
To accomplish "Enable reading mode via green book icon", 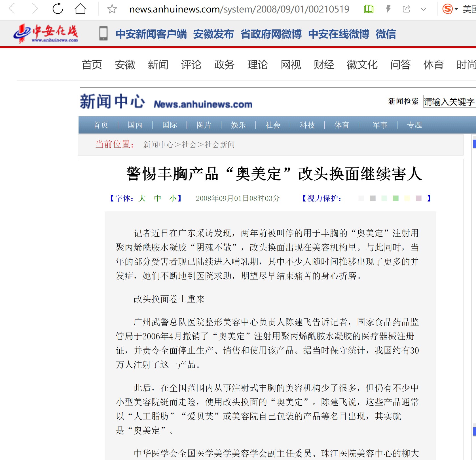I will click(369, 9).
